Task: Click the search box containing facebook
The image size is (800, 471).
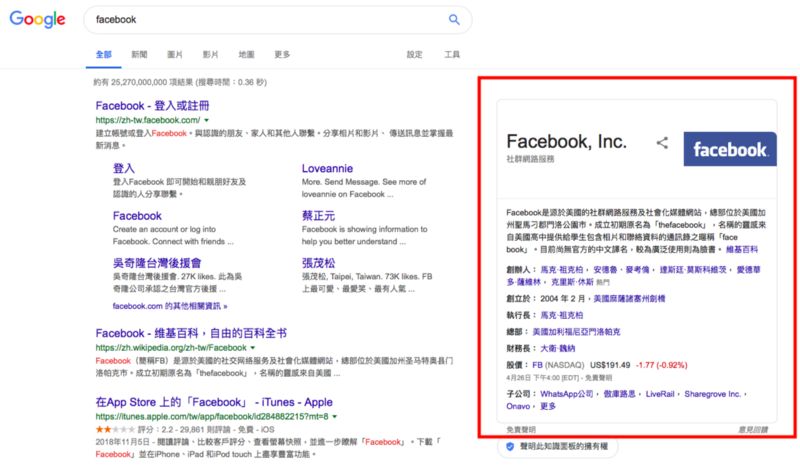Action: [x=278, y=19]
